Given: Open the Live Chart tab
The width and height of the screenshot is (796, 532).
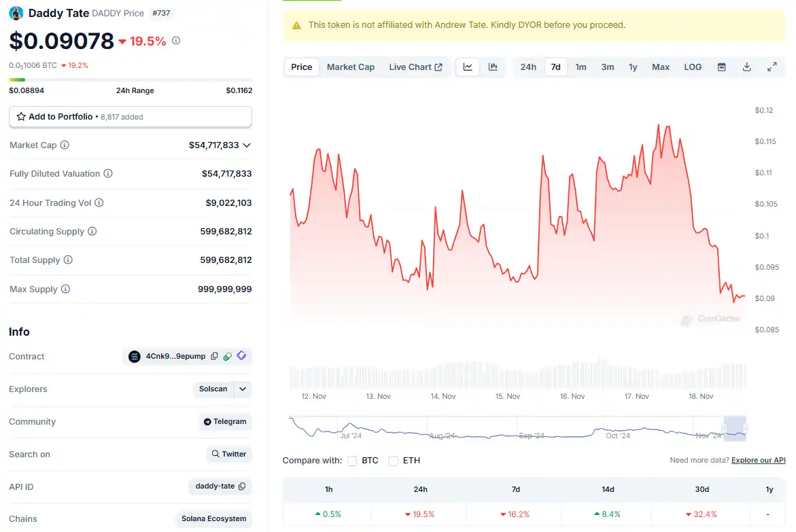Looking at the screenshot, I should click(x=416, y=67).
